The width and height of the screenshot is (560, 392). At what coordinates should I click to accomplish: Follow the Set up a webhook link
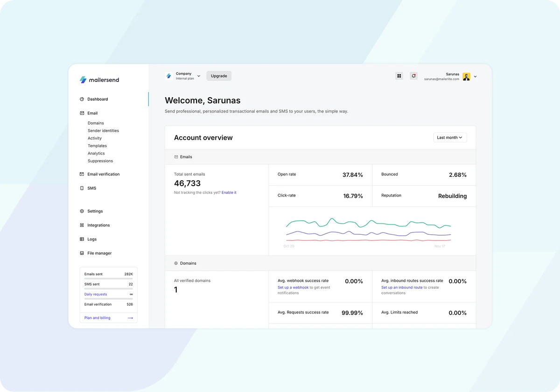point(293,287)
